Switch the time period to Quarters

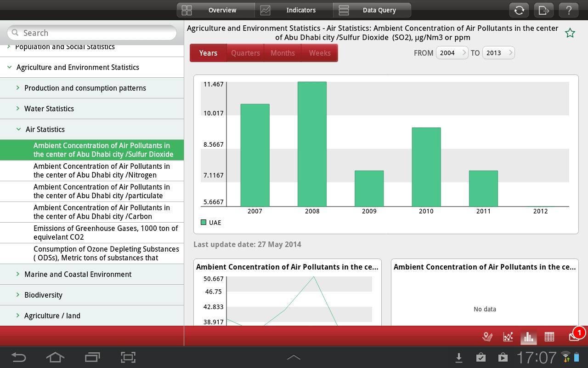click(245, 53)
